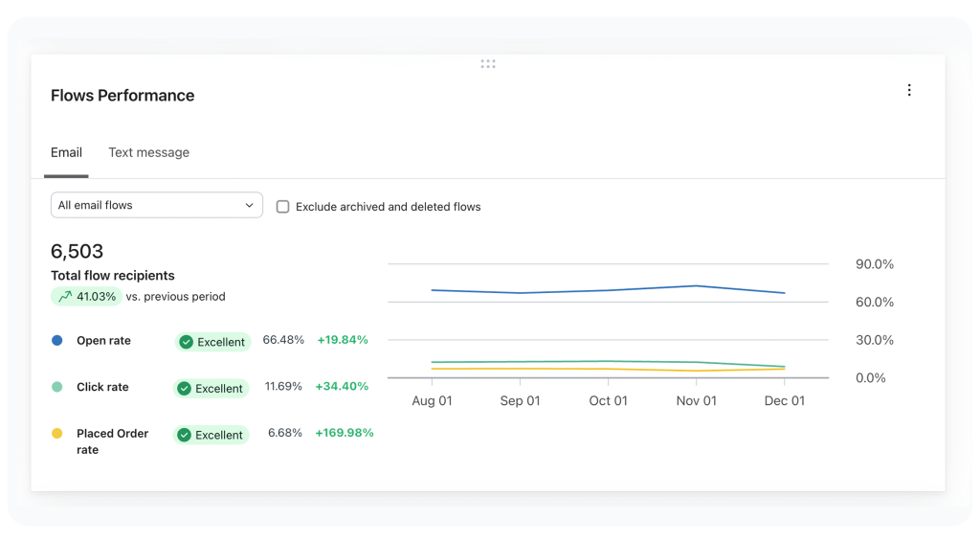
Task: Click the 90.0% axis label
Action: pos(875,264)
